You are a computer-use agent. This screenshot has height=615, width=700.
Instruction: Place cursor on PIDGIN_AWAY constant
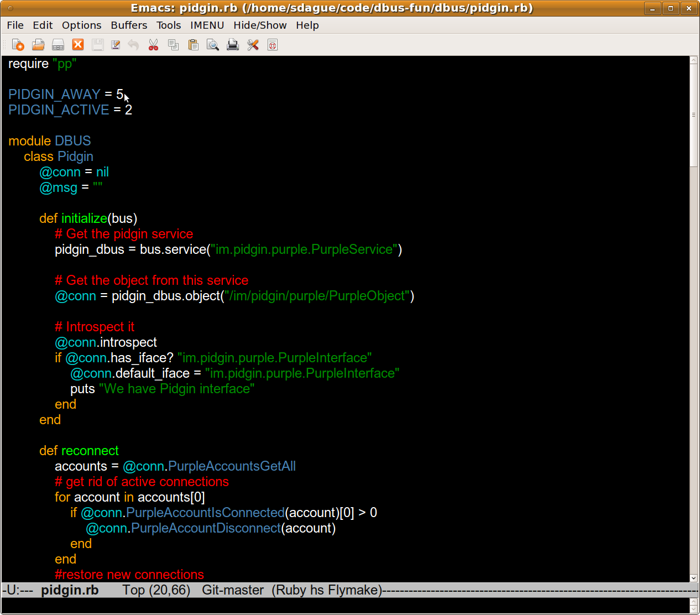(x=54, y=95)
